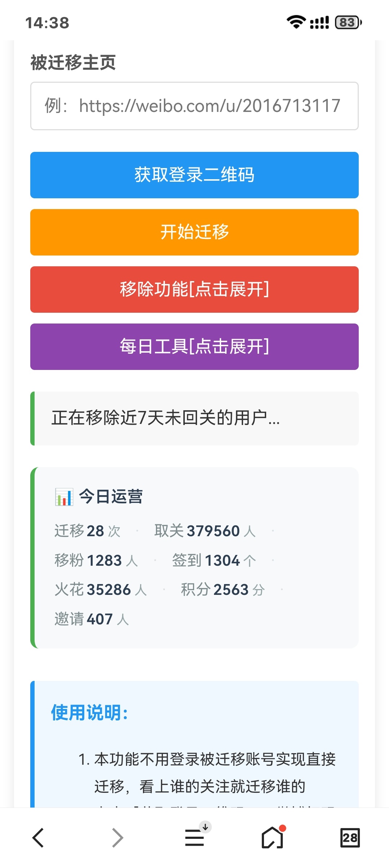Start migration with the 开始迁移 button

tap(194, 232)
